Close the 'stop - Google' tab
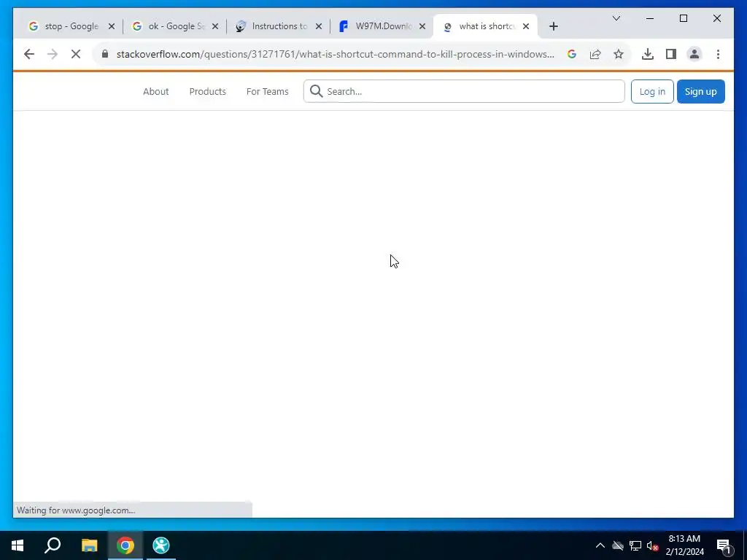The image size is (747, 560). click(112, 27)
